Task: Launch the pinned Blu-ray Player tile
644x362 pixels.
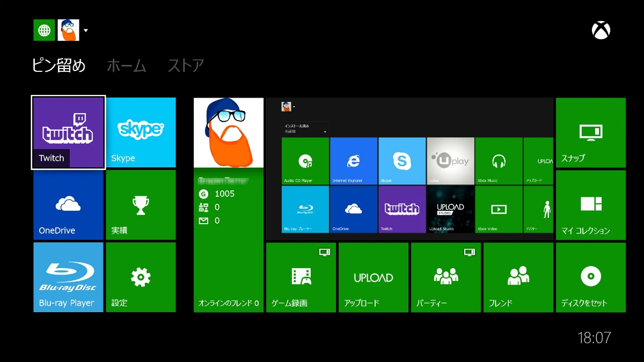Action: (68, 277)
